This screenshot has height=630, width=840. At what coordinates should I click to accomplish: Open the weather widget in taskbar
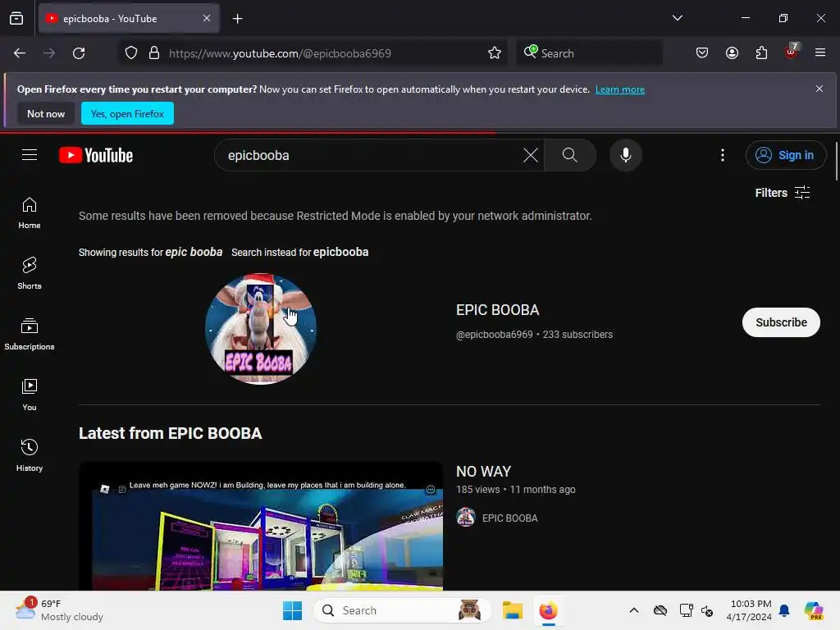59,610
